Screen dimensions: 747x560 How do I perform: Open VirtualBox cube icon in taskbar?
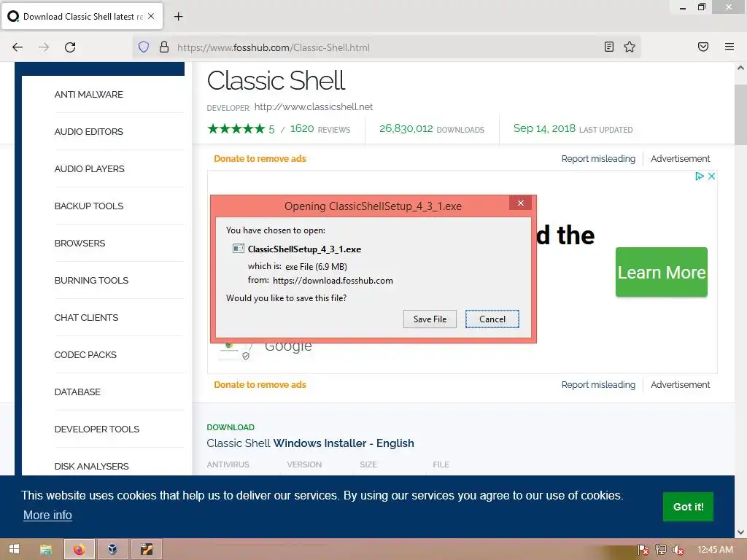tap(112, 550)
